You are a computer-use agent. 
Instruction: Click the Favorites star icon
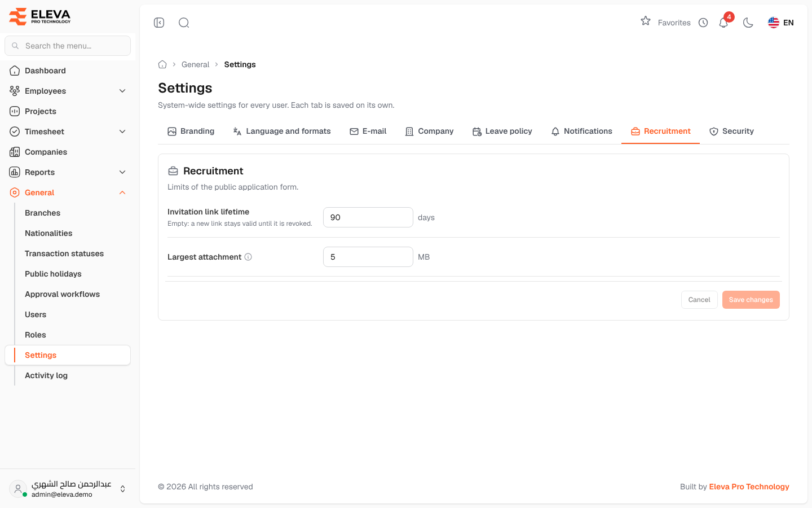646,21
